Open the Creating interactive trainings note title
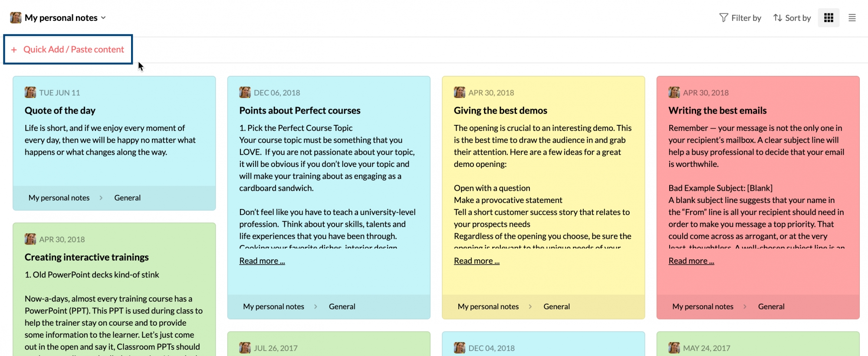Viewport: 868px width, 356px height. (86, 257)
